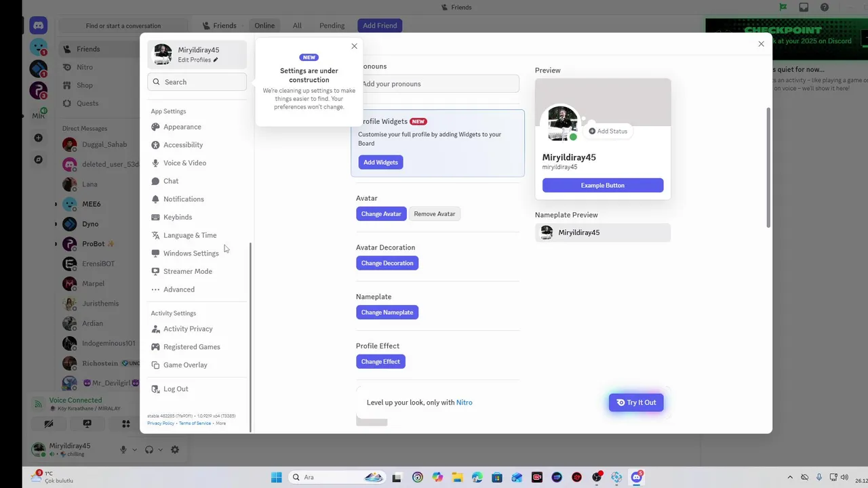The width and height of the screenshot is (868, 488).
Task: Click the Change Decoration button
Action: [x=387, y=263]
